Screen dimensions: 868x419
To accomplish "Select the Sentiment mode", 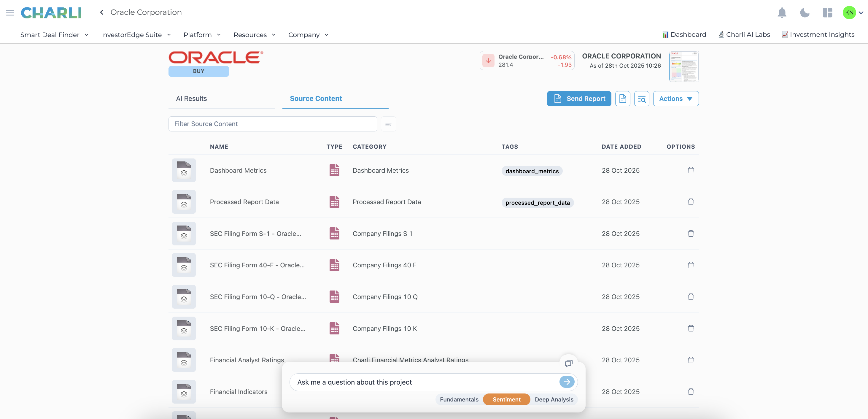I will coord(506,399).
